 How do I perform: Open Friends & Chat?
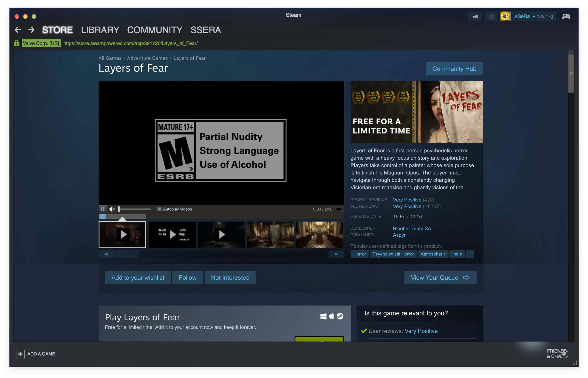coord(557,354)
